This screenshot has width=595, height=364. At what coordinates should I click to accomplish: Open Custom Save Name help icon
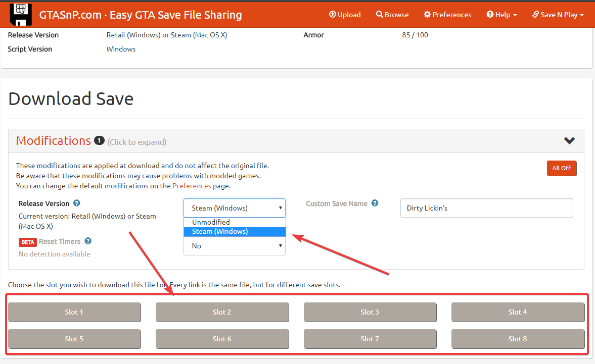point(375,203)
